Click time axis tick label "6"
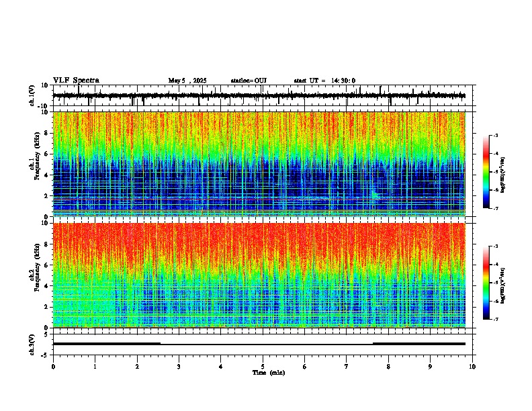Viewport: 532px width, 411px height. [x=305, y=367]
